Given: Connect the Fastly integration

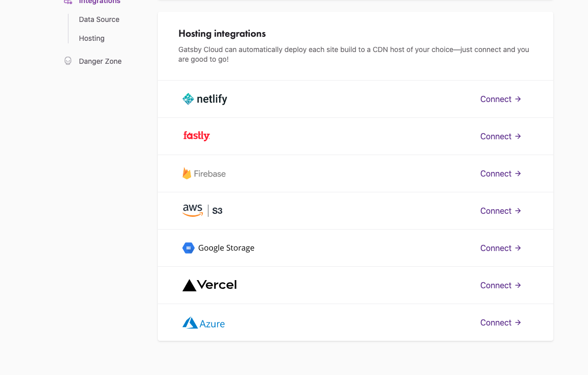Looking at the screenshot, I should coord(500,136).
